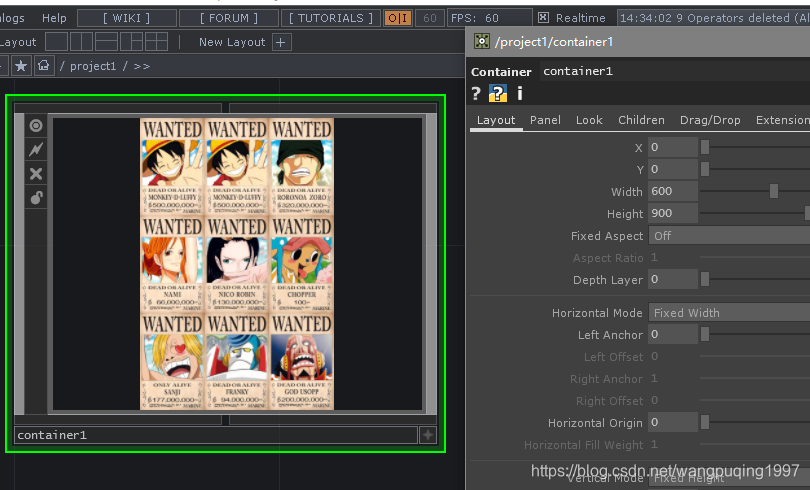810x490 pixels.
Task: Click the Horizontal Origin value field
Action: point(673,422)
